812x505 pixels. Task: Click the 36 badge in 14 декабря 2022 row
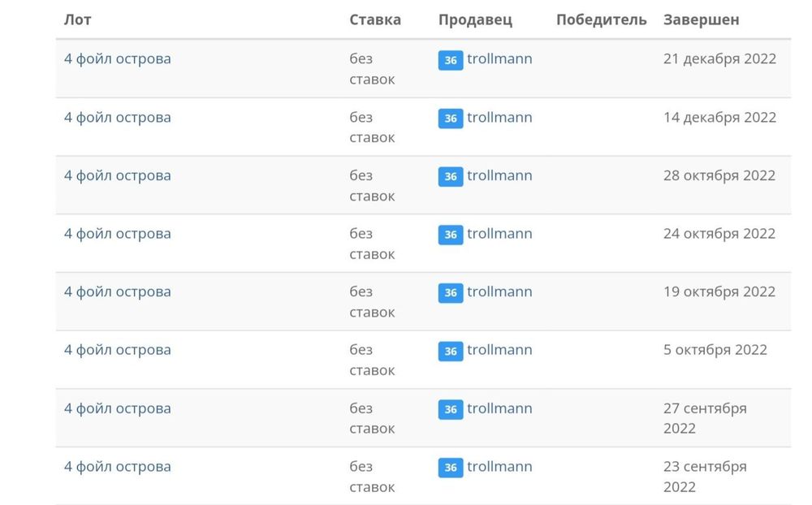coord(451,119)
